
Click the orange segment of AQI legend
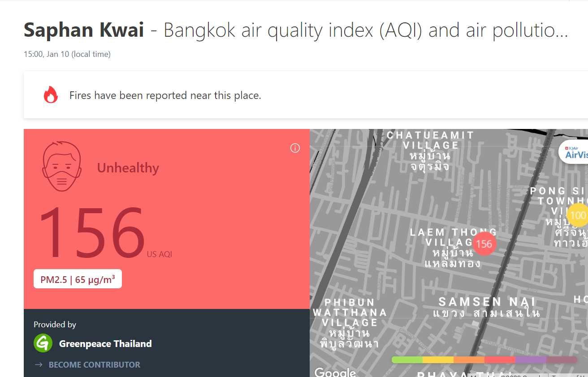tap(469, 360)
